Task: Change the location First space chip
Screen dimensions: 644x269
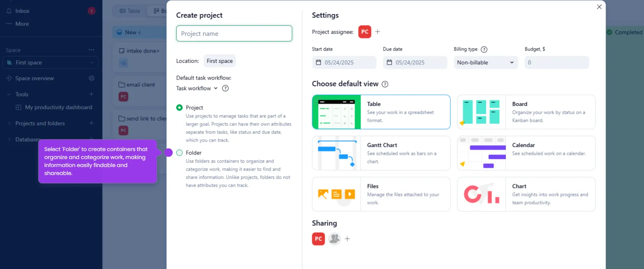Action: pyautogui.click(x=220, y=61)
